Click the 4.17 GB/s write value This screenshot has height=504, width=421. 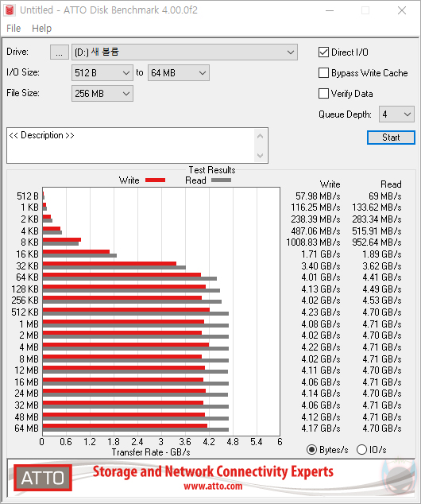tap(321, 428)
